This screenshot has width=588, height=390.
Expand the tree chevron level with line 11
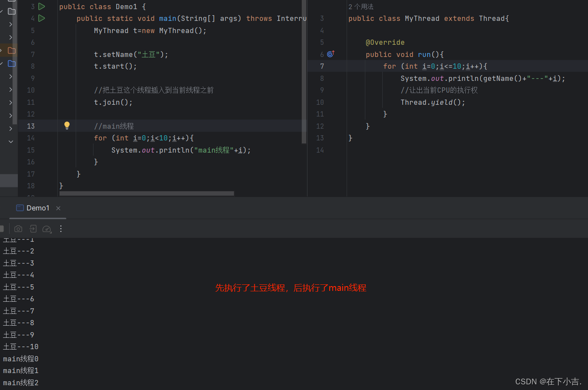click(11, 103)
